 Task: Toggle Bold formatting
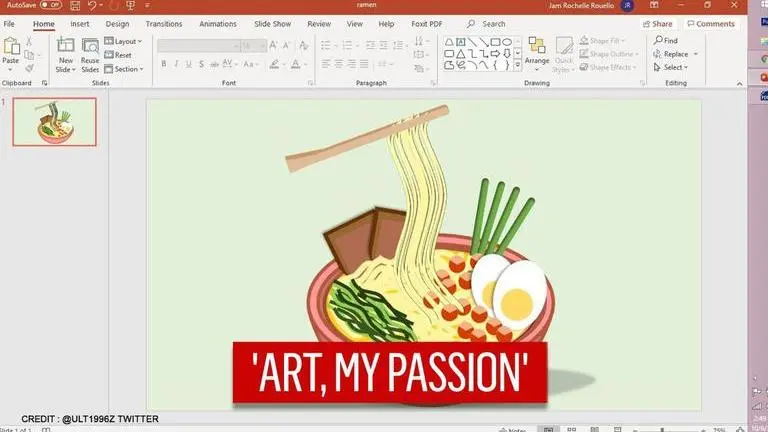pos(164,64)
